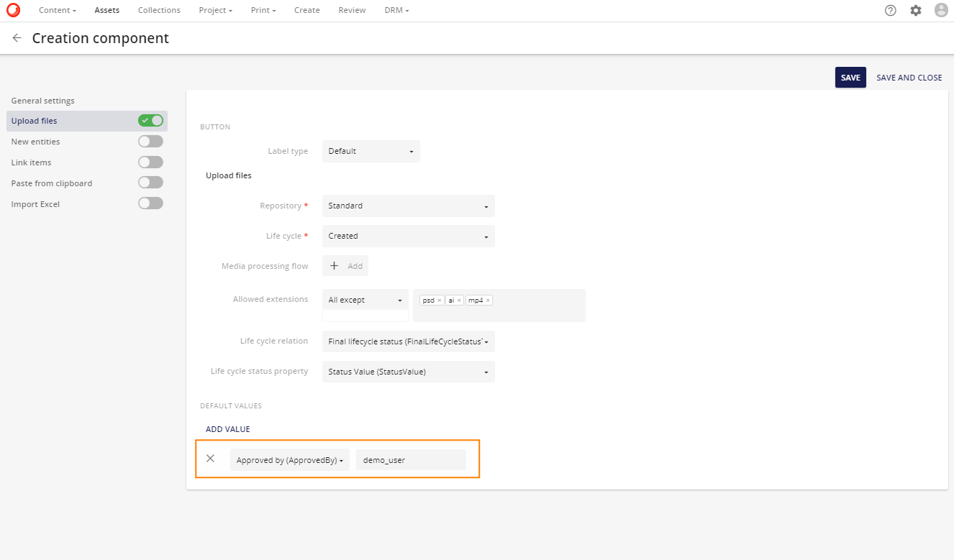Enable the New entities toggle

(150, 141)
